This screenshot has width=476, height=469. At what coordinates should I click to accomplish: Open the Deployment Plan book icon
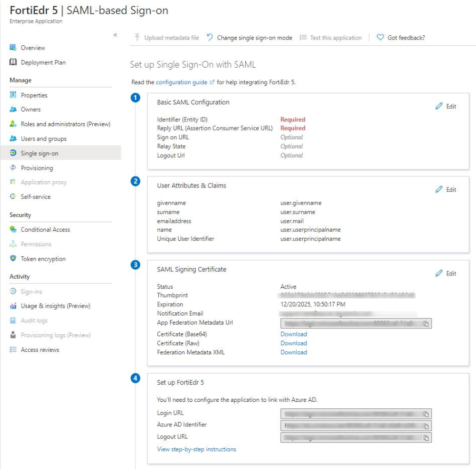pyautogui.click(x=13, y=62)
